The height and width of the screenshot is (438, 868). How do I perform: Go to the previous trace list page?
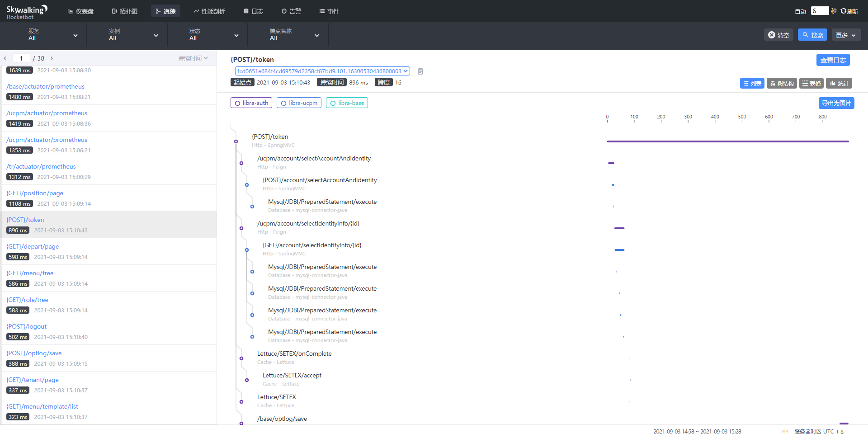point(5,58)
